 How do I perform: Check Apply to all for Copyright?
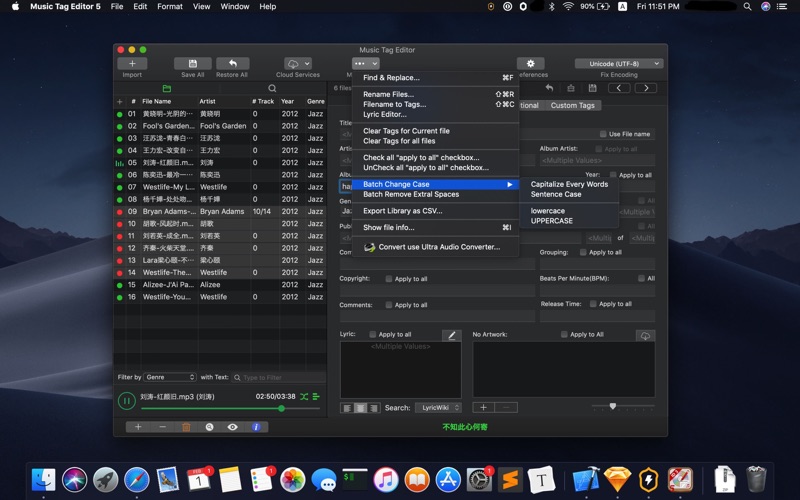[x=389, y=279]
